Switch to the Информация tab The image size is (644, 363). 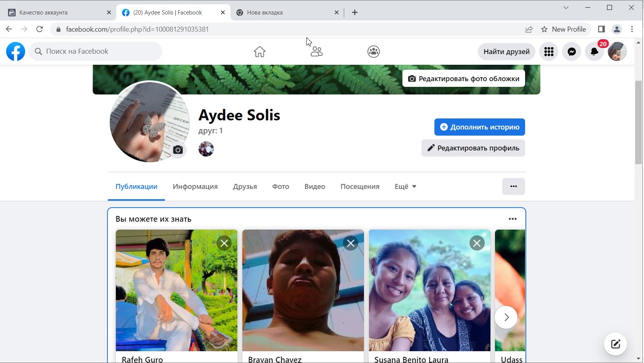(x=195, y=187)
